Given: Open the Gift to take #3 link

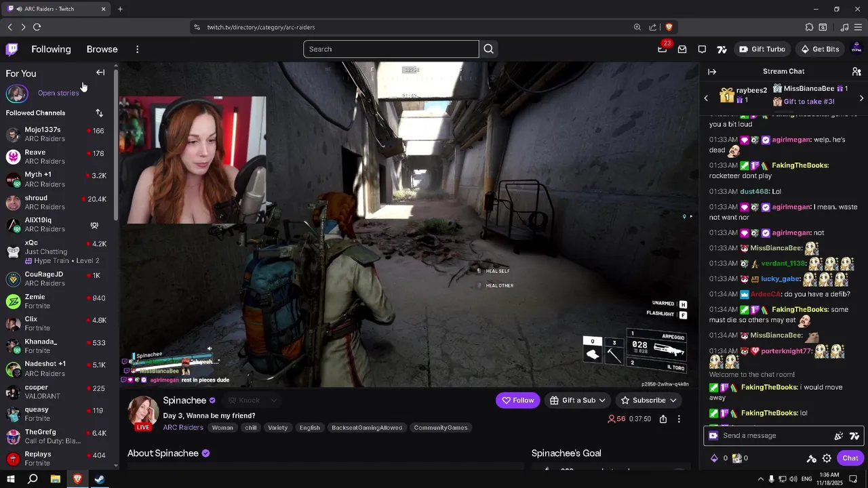Looking at the screenshot, I should tap(809, 102).
